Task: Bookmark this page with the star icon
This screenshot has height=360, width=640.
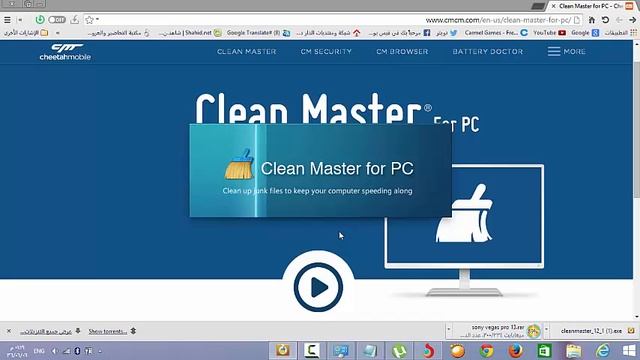Action: click(x=89, y=20)
